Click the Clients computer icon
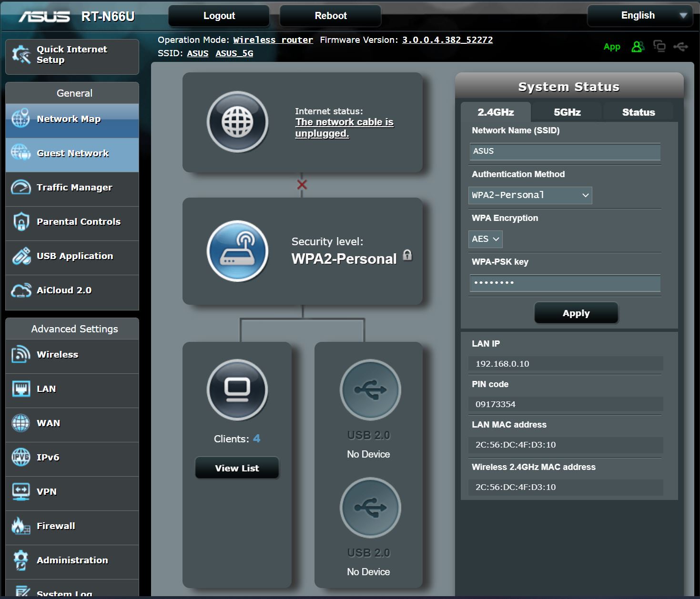 [x=237, y=390]
